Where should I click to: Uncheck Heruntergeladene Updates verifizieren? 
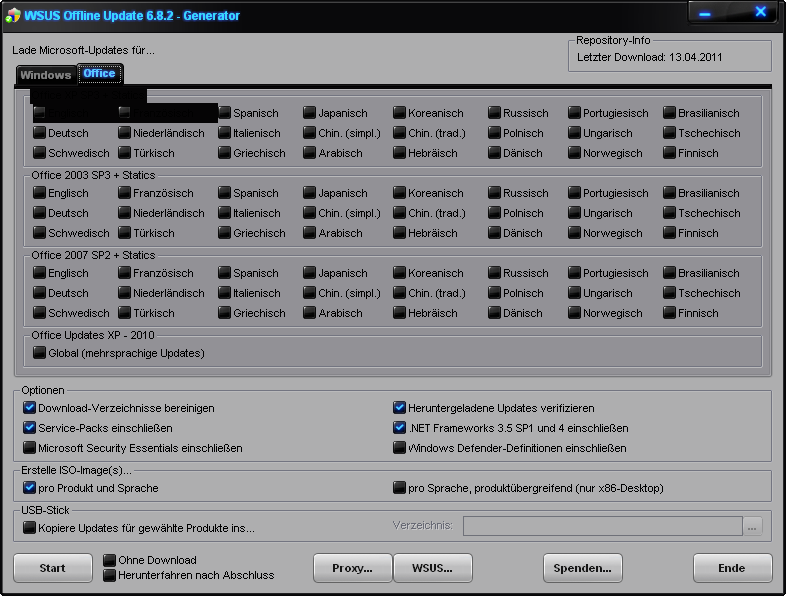point(400,408)
